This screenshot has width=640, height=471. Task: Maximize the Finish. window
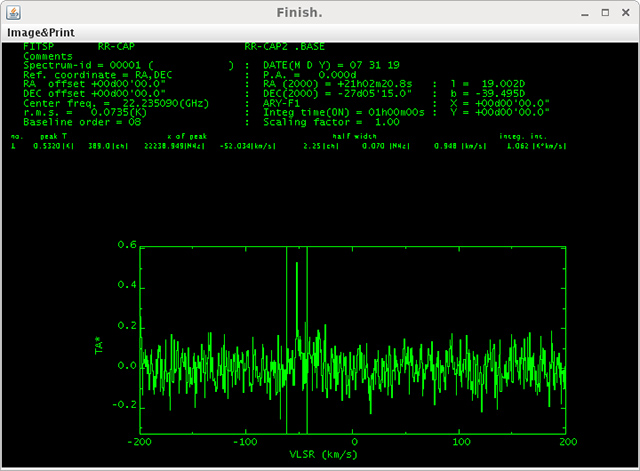click(x=605, y=11)
